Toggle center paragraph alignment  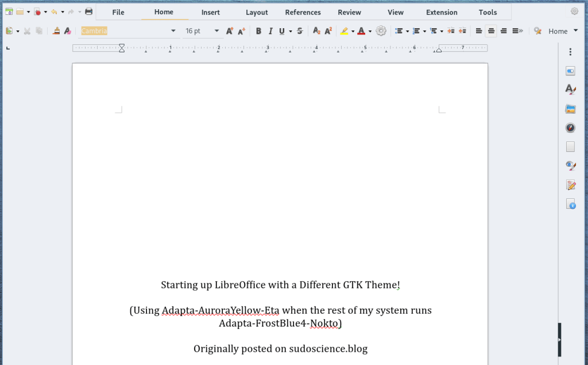coord(492,30)
